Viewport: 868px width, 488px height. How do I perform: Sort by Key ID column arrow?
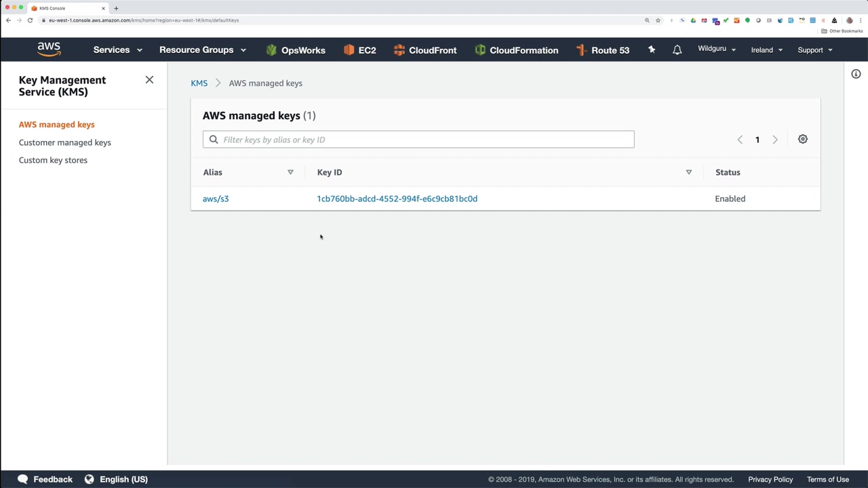pyautogui.click(x=689, y=172)
